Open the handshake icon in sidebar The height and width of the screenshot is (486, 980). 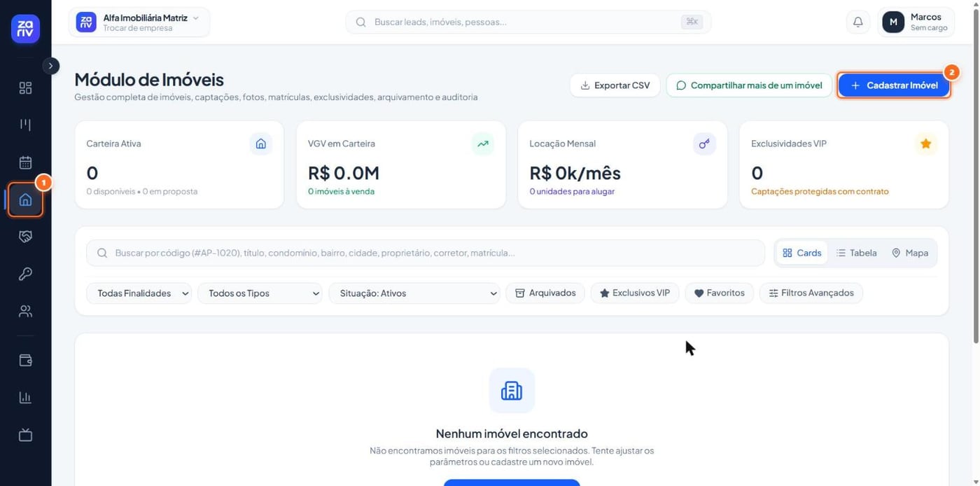(x=25, y=237)
